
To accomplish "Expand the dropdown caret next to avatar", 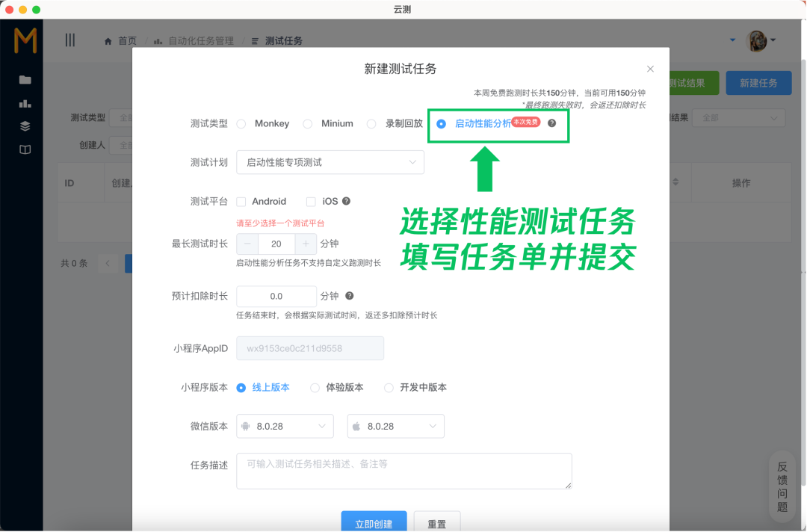I will pos(773,40).
